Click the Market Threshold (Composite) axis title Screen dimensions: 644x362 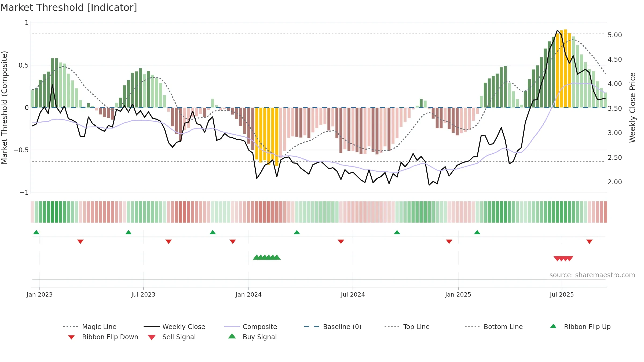click(x=4, y=108)
